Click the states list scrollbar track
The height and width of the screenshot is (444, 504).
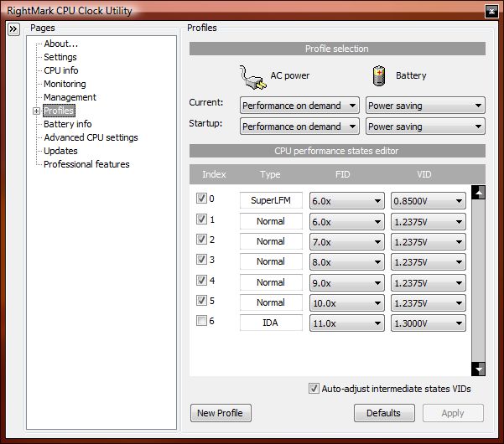(478, 281)
